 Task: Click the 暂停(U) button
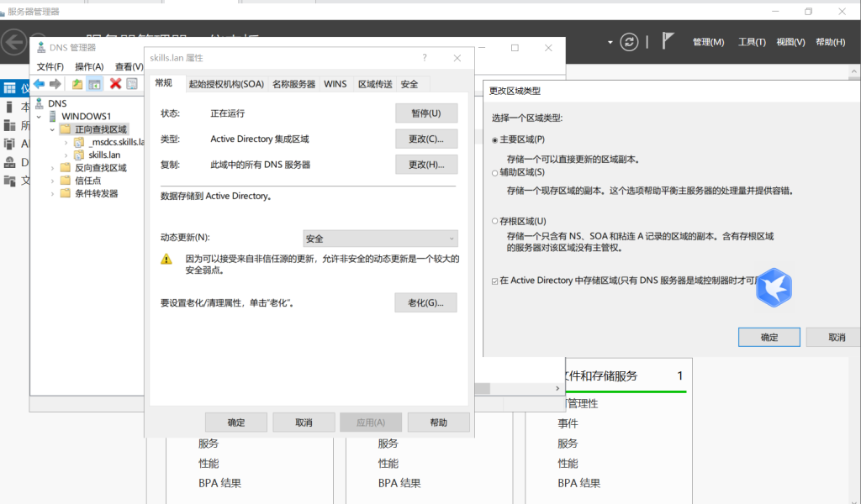coord(425,113)
